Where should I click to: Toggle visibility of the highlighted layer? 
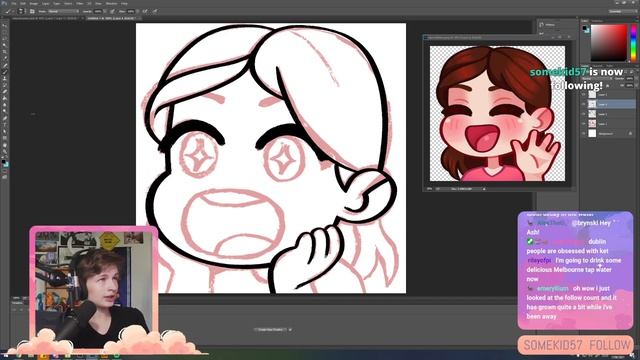click(583, 104)
